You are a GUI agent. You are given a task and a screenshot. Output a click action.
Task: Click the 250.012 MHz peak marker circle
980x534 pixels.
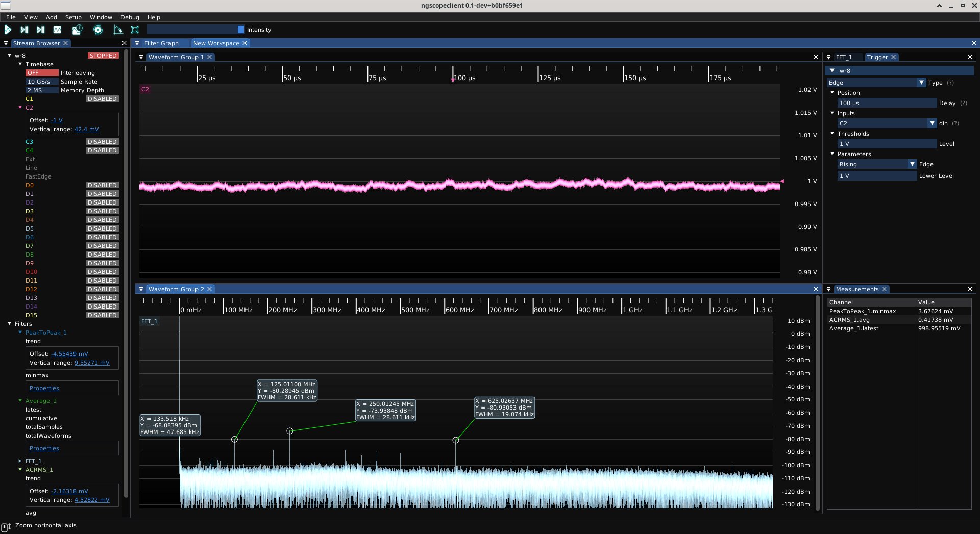coord(290,431)
